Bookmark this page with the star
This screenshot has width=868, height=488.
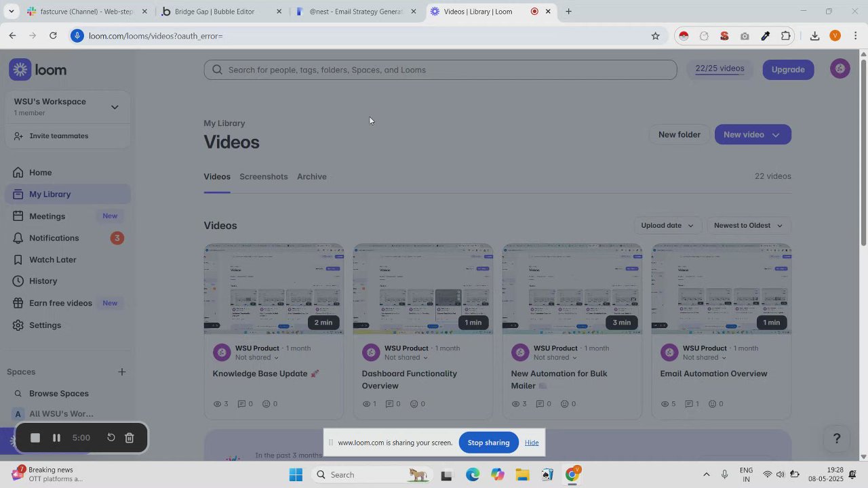pyautogui.click(x=655, y=36)
